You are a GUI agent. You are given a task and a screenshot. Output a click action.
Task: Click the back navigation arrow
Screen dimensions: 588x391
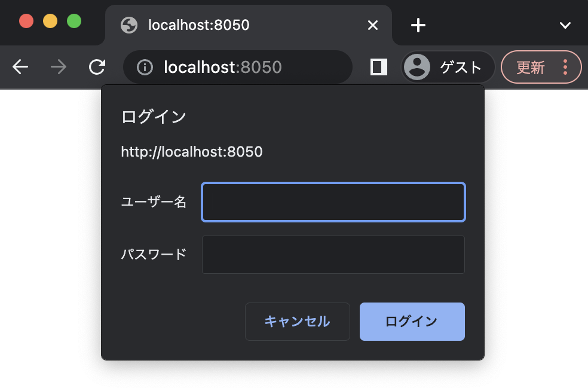click(20, 67)
